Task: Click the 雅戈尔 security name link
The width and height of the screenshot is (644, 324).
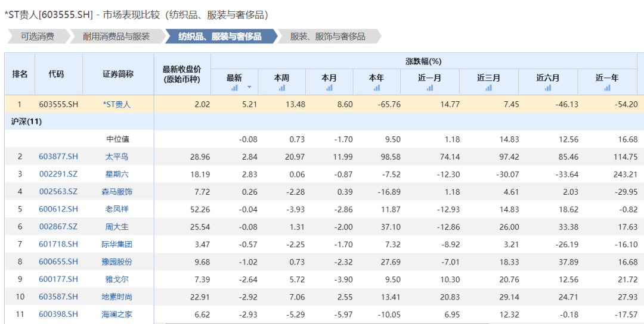Action: click(x=117, y=279)
